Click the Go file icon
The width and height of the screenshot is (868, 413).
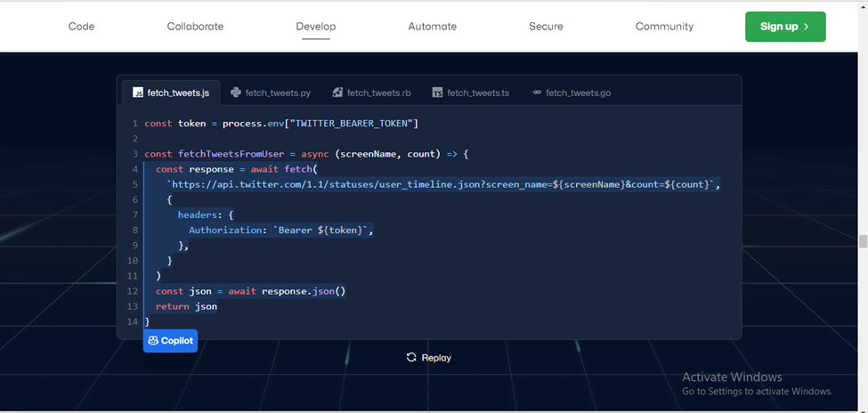[536, 93]
